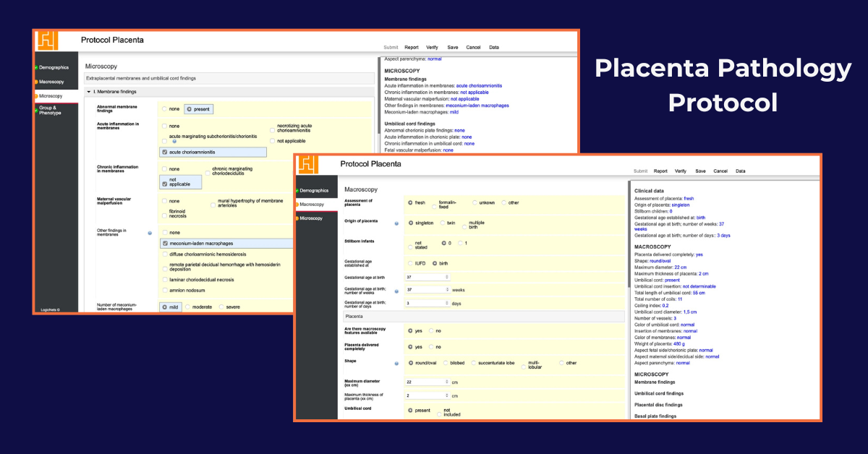
Task: Select 'fresh' for Assessment of placenta
Action: (x=411, y=202)
